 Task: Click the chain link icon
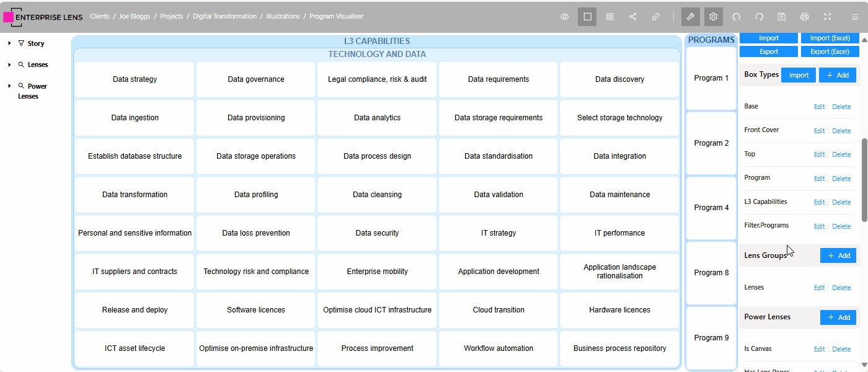pyautogui.click(x=655, y=17)
